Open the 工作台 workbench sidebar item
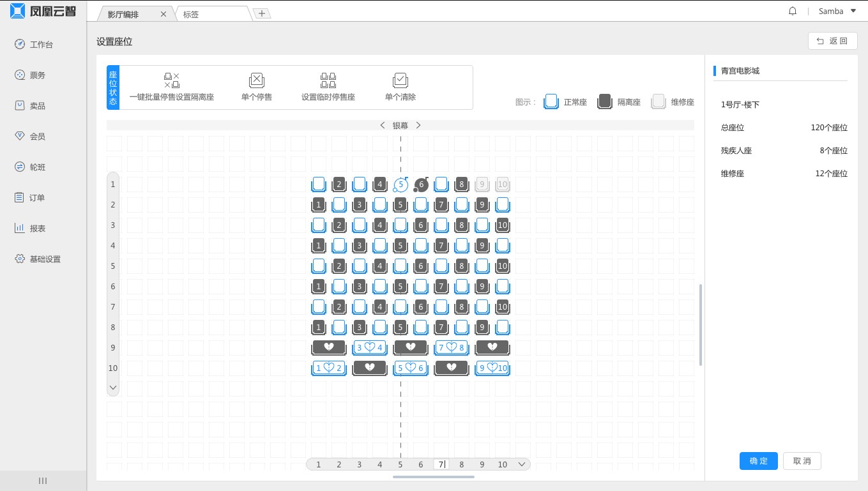This screenshot has width=868, height=491. pyautogui.click(x=42, y=45)
